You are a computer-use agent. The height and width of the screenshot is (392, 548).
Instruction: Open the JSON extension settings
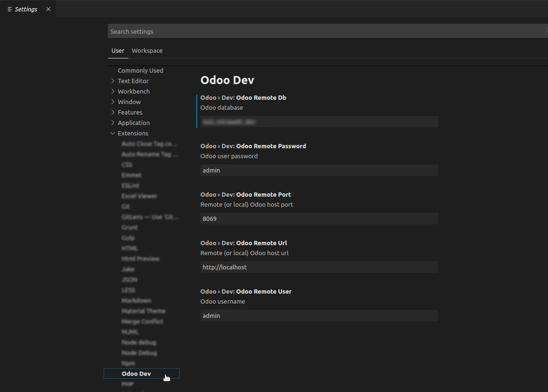130,280
